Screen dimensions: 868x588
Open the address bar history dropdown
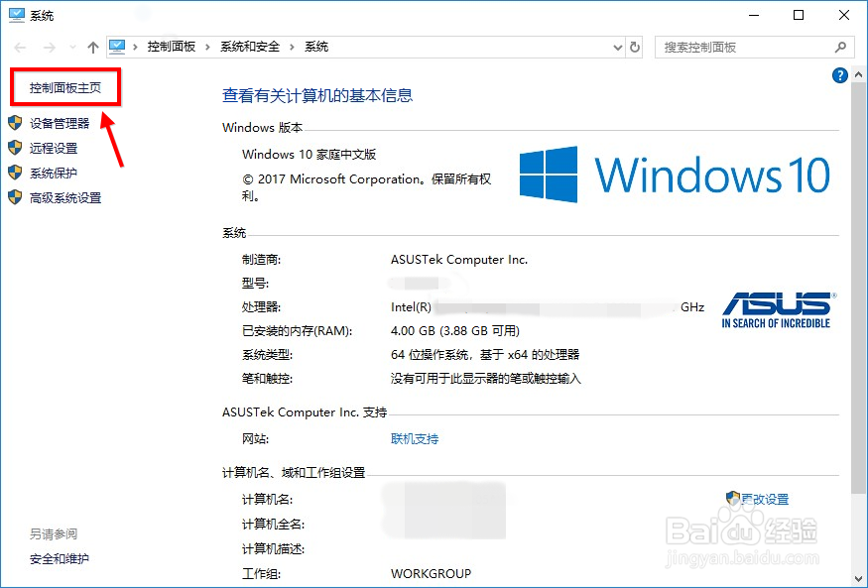point(618,48)
